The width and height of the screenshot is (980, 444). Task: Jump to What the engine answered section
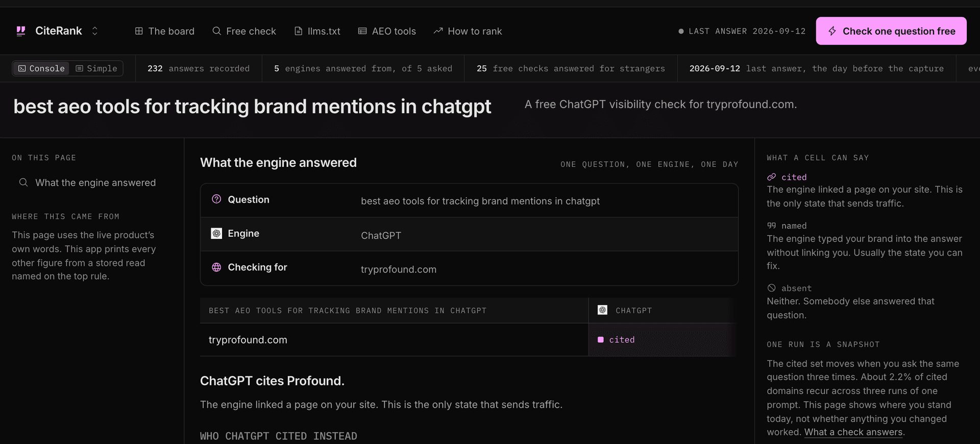click(95, 183)
